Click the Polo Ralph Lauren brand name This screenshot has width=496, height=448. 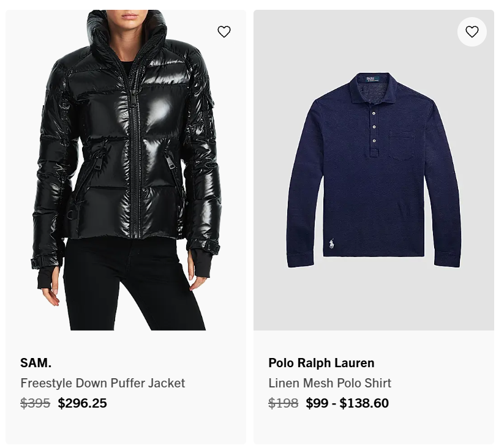tap(321, 363)
